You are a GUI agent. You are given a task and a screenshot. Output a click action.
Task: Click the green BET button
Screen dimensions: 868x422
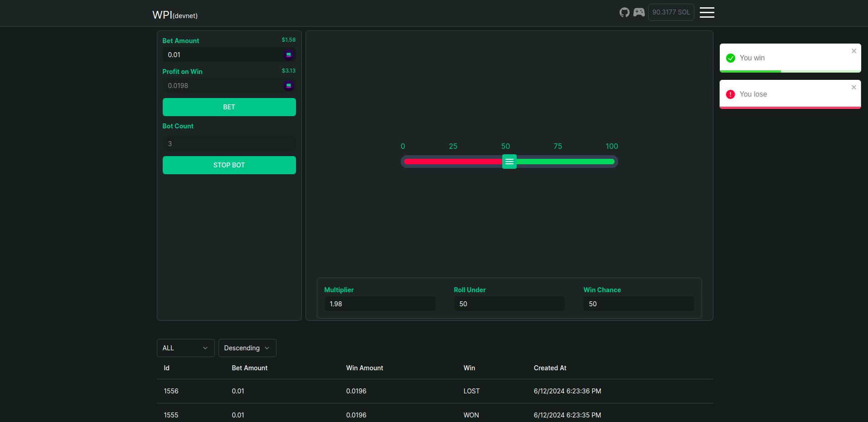pyautogui.click(x=229, y=107)
